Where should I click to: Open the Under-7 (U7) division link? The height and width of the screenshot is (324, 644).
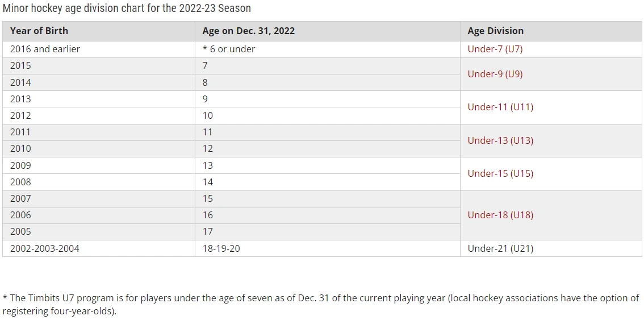495,49
